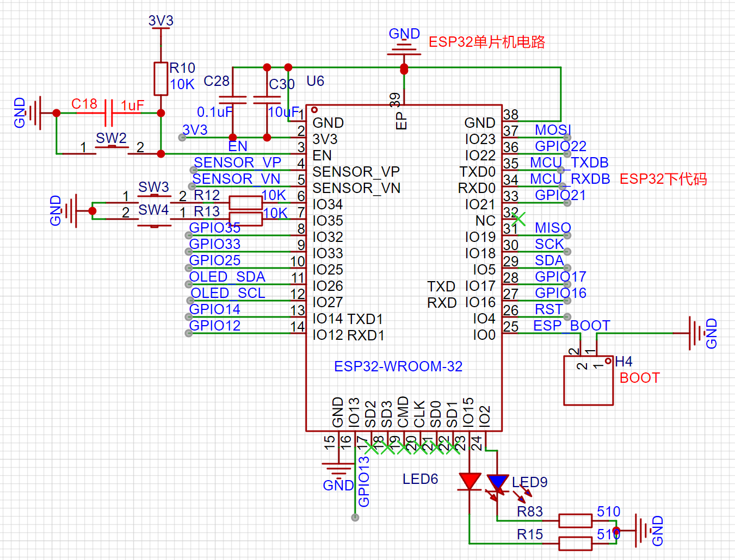Click the GPIO13 vertical net label
Viewport: 735px width, 560px height.
pos(364,482)
